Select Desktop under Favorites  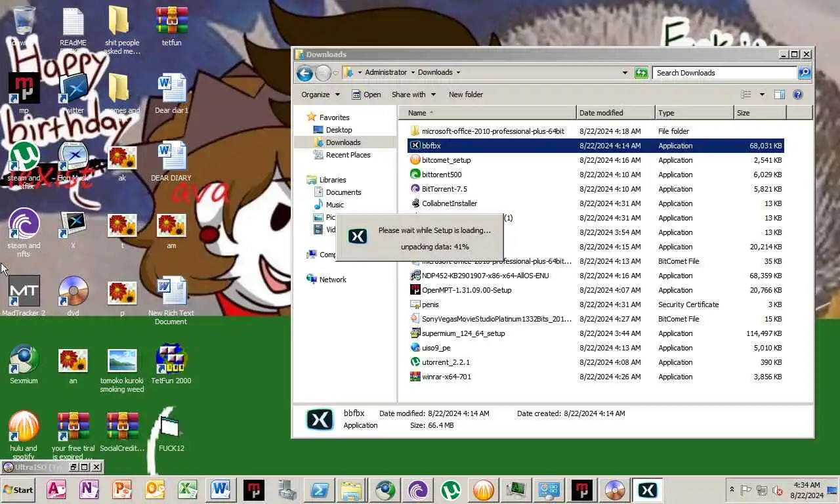click(x=339, y=130)
